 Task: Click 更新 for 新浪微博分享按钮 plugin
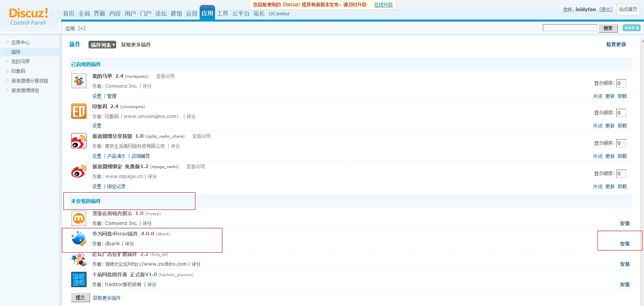click(x=610, y=156)
